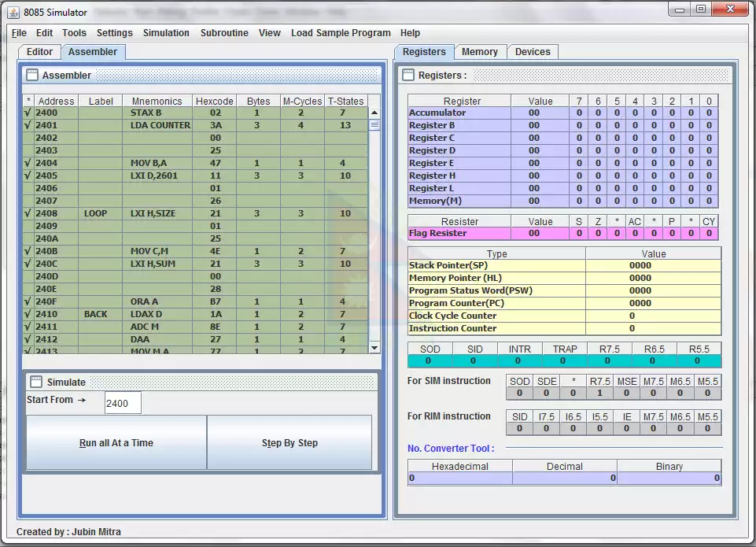756x547 pixels.
Task: Expand the Simulation menu
Action: point(166,33)
